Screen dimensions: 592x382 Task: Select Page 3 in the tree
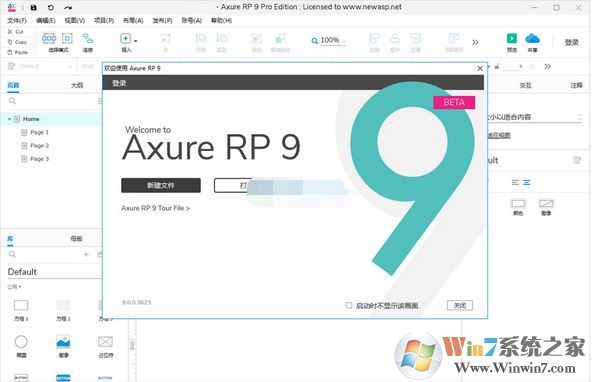pyautogui.click(x=39, y=159)
